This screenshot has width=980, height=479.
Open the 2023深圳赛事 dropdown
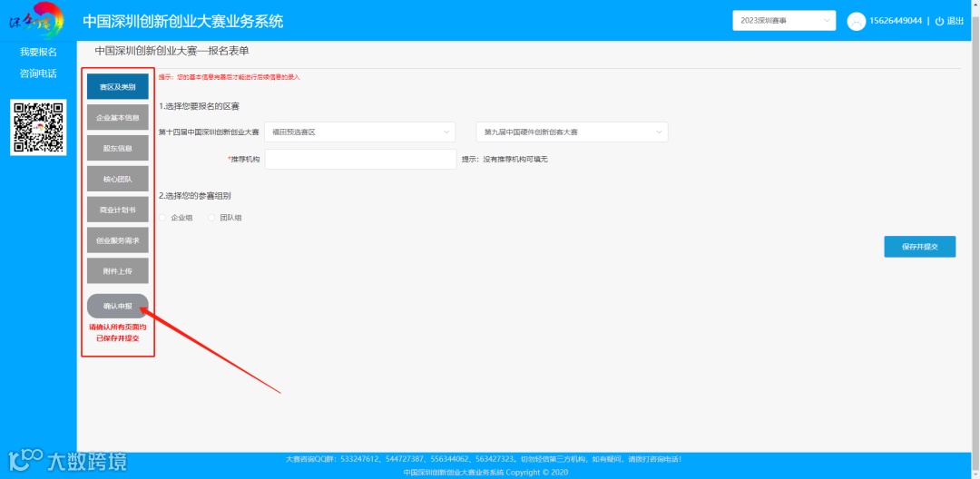click(784, 21)
